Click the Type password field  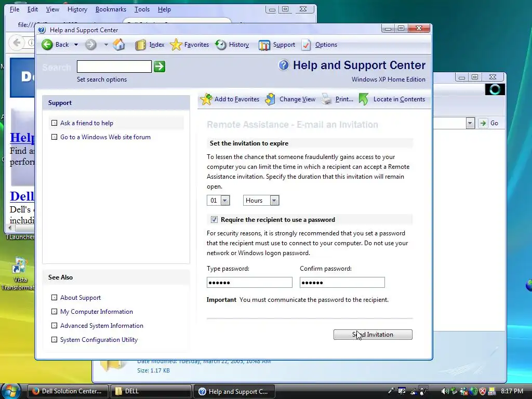(x=249, y=282)
